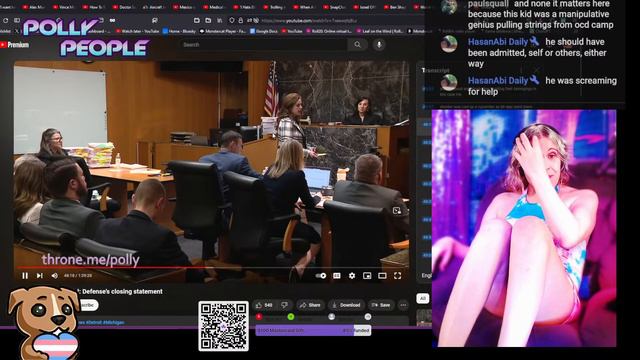640x360 pixels.
Task: Switch to the How To browser tab
Action: (x=94, y=7)
